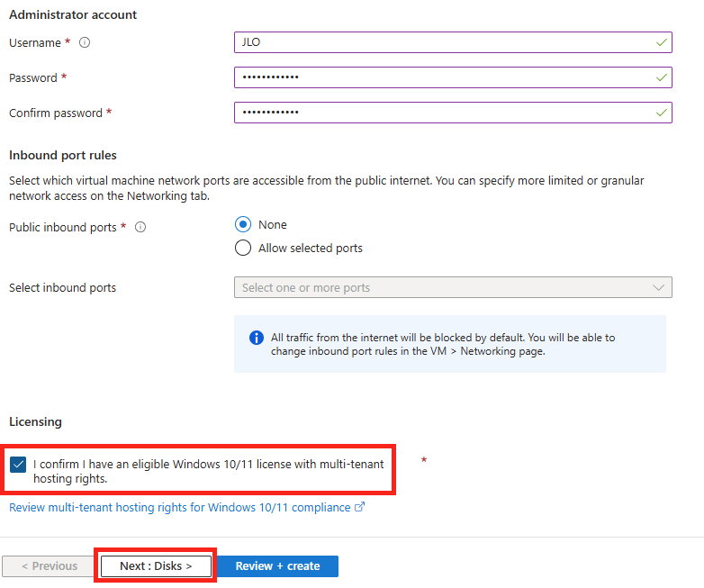This screenshot has height=588, width=704.
Task: Click the Username input field
Action: pos(453,42)
